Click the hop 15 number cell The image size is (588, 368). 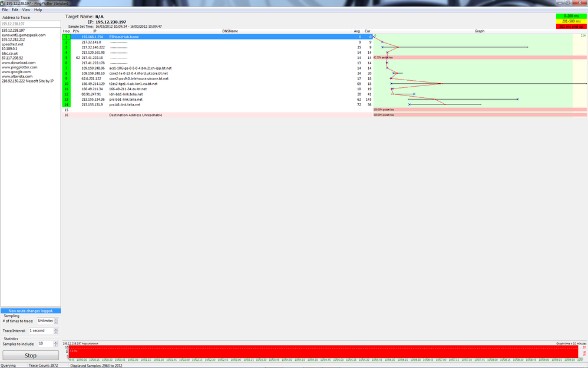pyautogui.click(x=67, y=110)
